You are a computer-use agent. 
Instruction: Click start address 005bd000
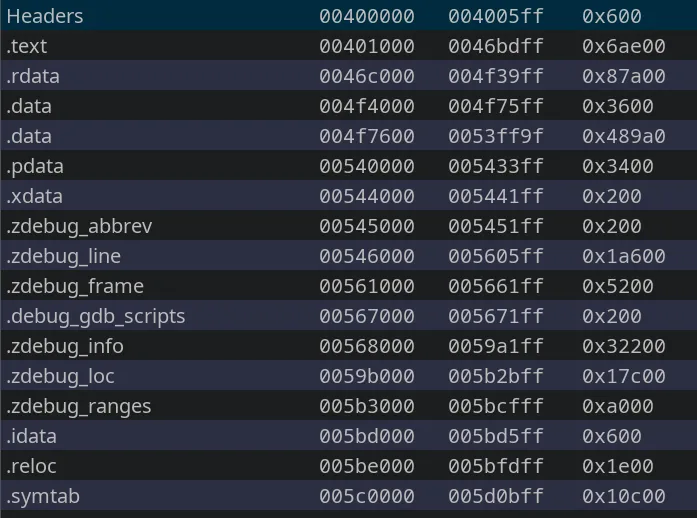[x=367, y=437]
